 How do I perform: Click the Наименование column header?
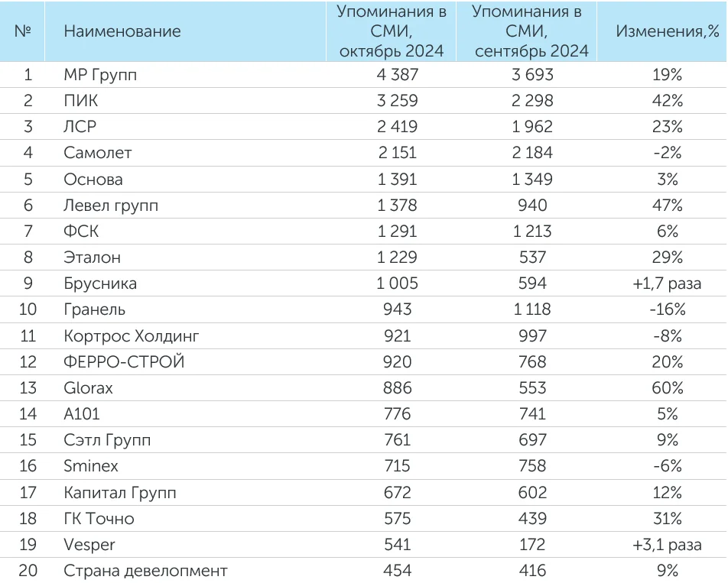point(122,31)
